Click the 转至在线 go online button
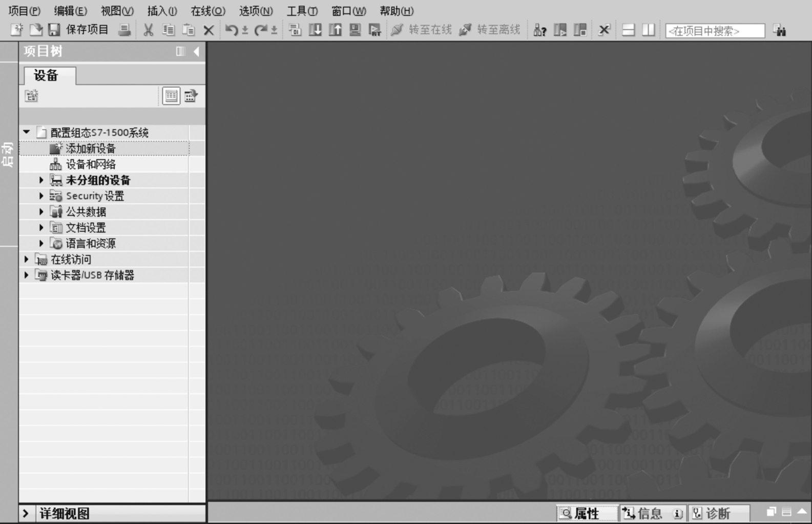 (421, 30)
